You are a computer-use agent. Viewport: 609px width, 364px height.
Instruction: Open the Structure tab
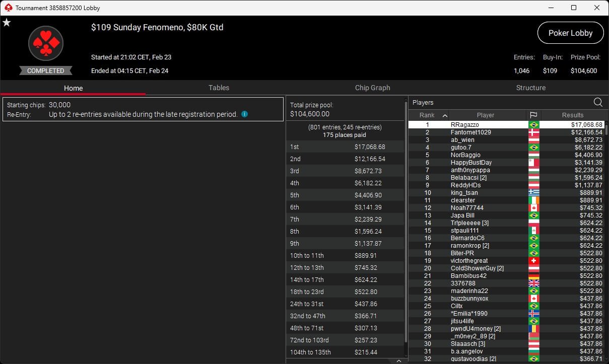click(530, 88)
